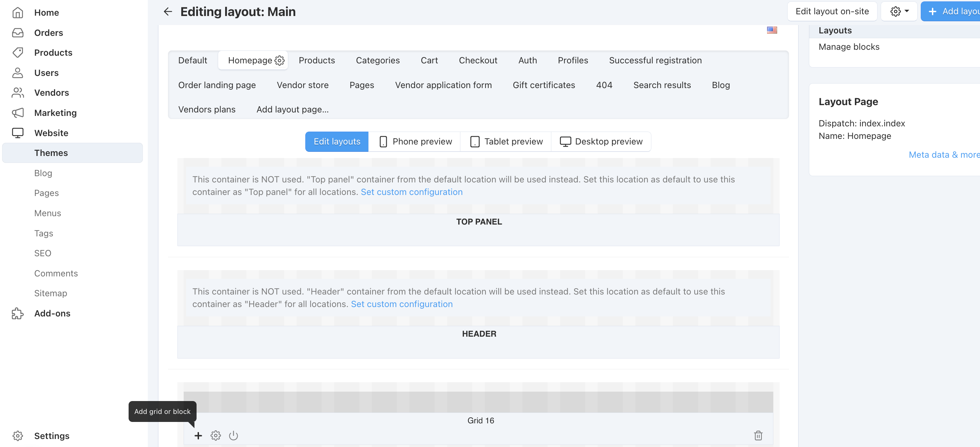
Task: Open the Vendors plans tab
Action: click(207, 109)
